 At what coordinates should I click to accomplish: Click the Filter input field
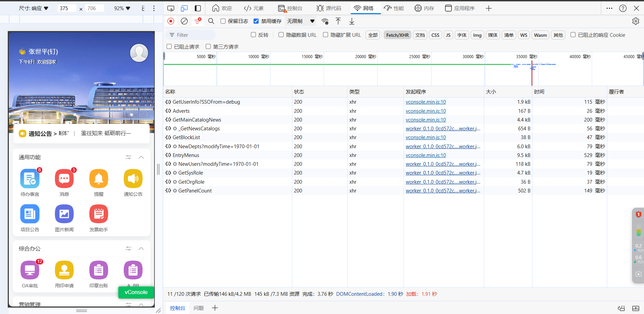pyautogui.click(x=191, y=35)
